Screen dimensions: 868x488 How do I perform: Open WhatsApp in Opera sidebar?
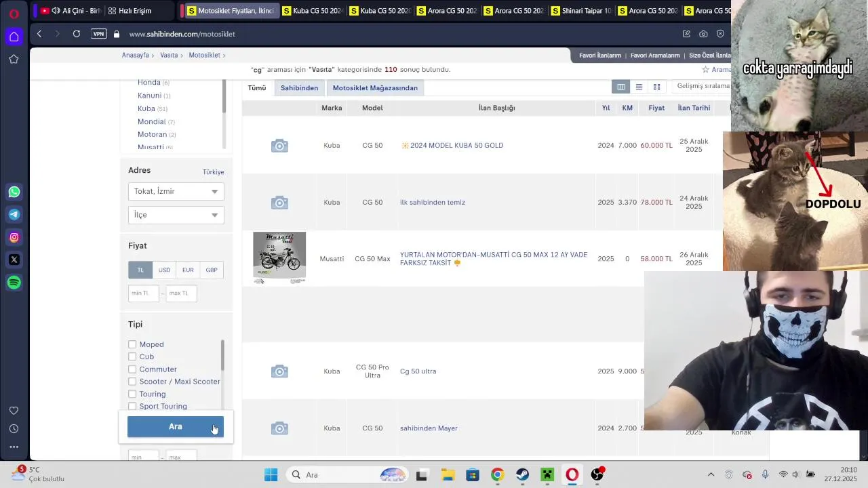pyautogui.click(x=14, y=192)
